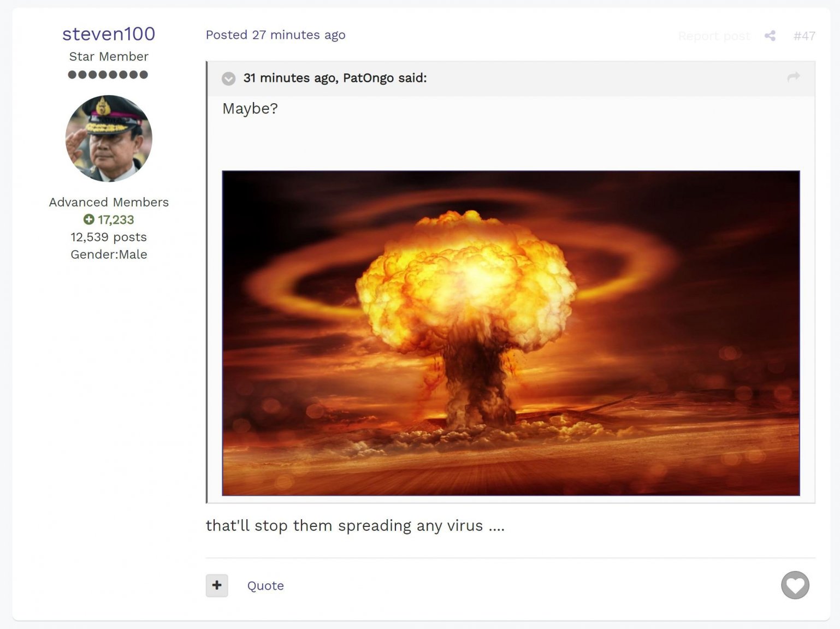Open the mushroom cloud explosion image
Viewport: 840px width, 629px height.
(x=510, y=333)
